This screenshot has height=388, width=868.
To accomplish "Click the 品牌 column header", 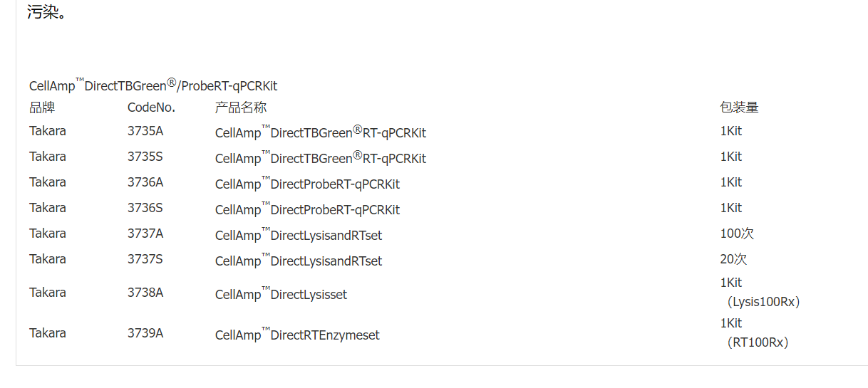I will pos(42,108).
